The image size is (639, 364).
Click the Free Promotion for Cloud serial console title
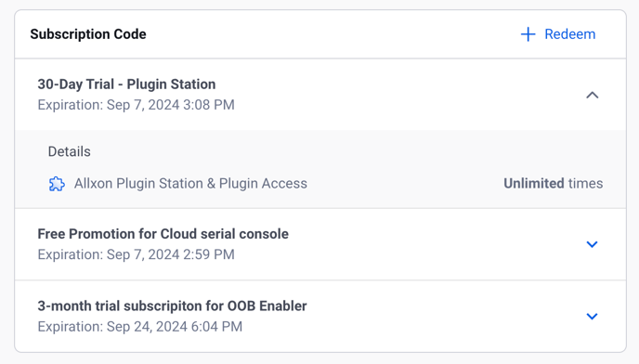(x=163, y=234)
